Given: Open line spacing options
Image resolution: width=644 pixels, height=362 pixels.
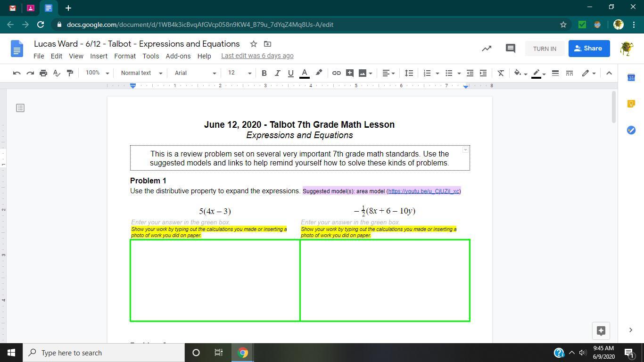Looking at the screenshot, I should tap(409, 73).
